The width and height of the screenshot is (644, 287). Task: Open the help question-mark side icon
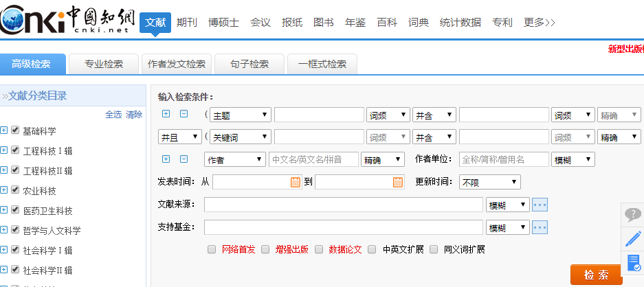[633, 214]
